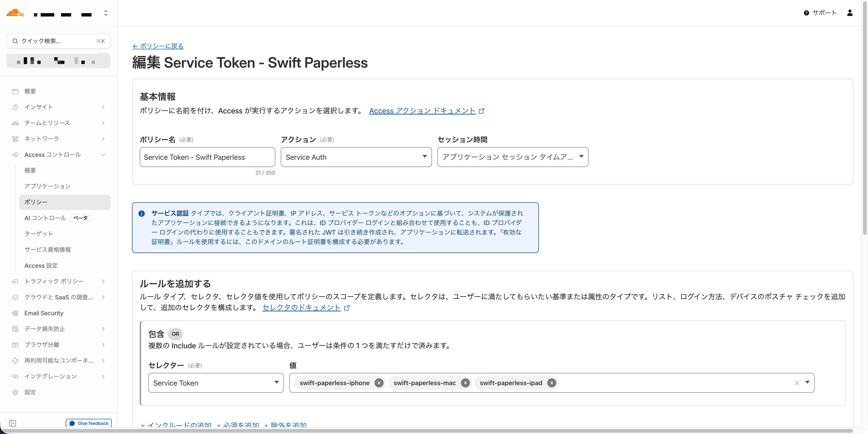Open the アプリケーション sidebar item
868x434 pixels.
47,186
